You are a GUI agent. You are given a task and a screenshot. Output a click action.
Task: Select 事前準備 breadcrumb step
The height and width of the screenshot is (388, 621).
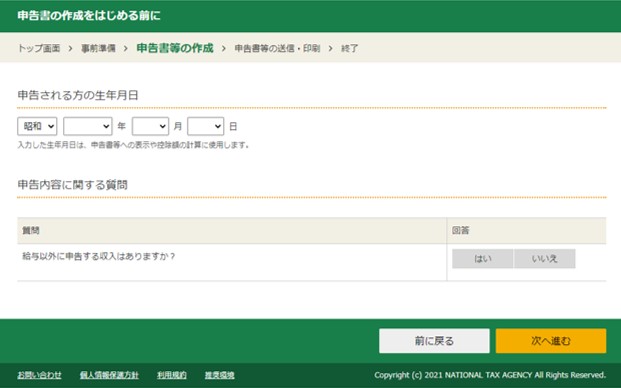point(98,48)
